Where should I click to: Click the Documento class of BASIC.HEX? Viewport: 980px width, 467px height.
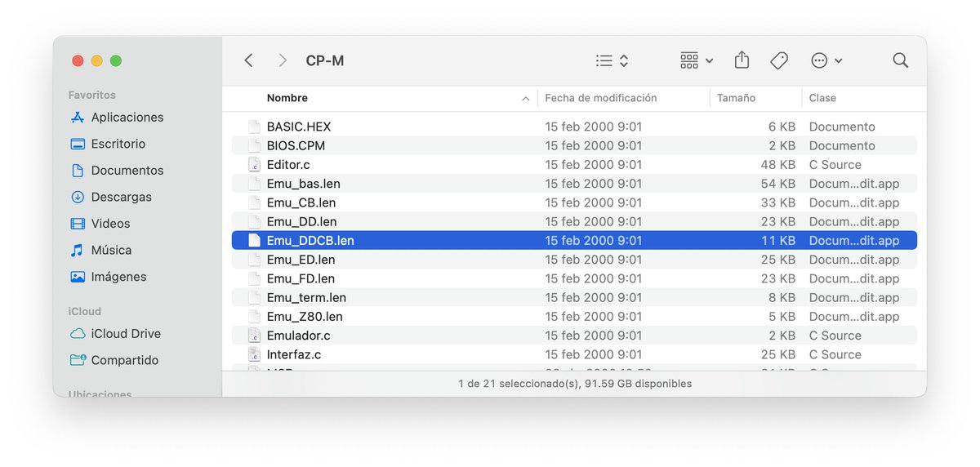pos(842,127)
